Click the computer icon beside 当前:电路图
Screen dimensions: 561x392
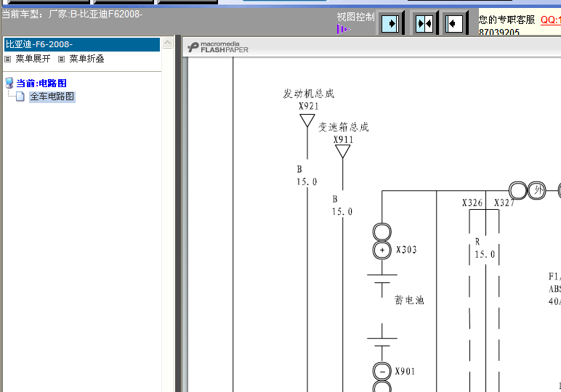point(9,83)
